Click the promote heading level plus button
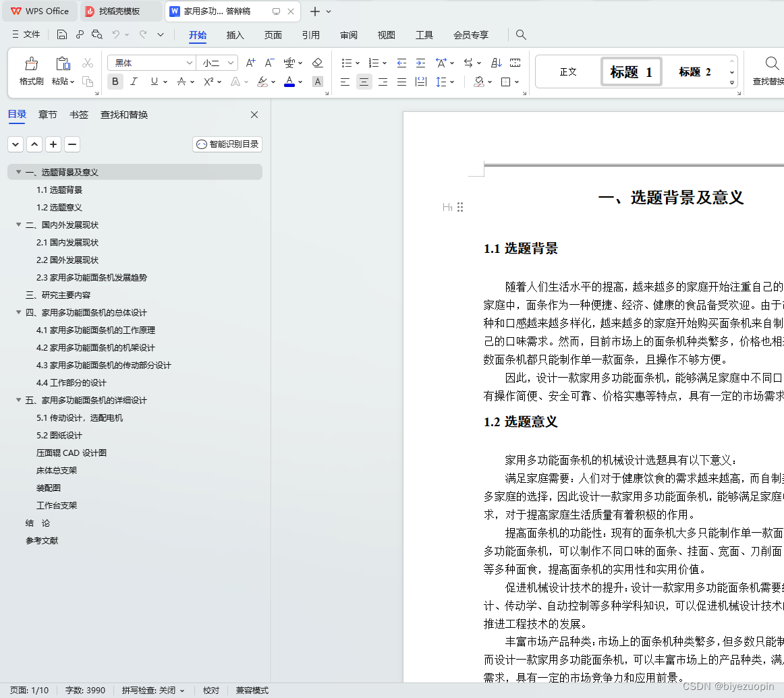Image resolution: width=784 pixels, height=698 pixels. click(53, 144)
